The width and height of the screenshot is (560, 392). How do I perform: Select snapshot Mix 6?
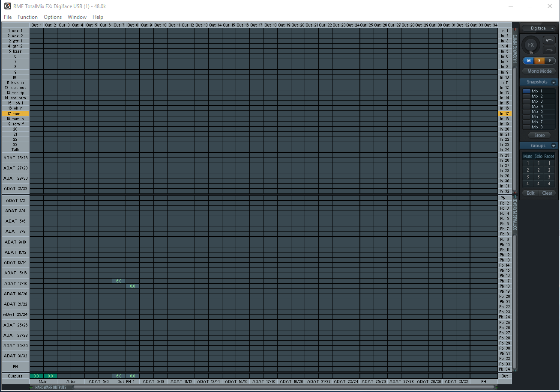tap(539, 117)
